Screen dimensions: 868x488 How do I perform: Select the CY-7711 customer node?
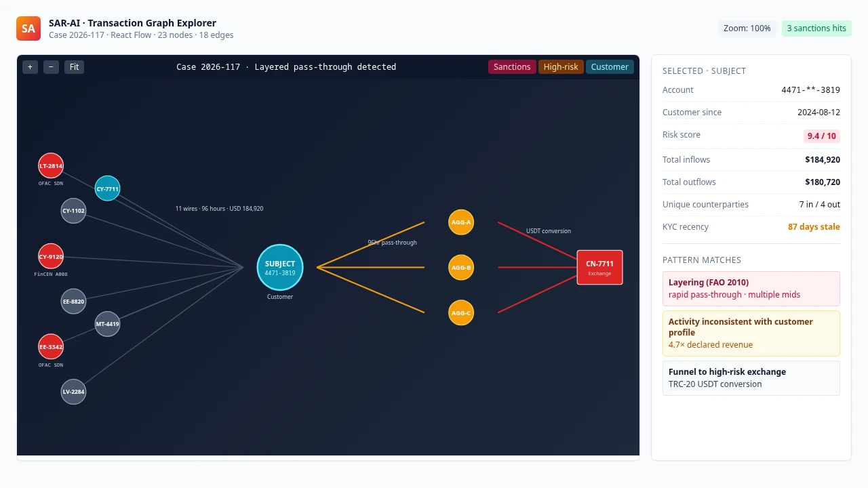(107, 188)
